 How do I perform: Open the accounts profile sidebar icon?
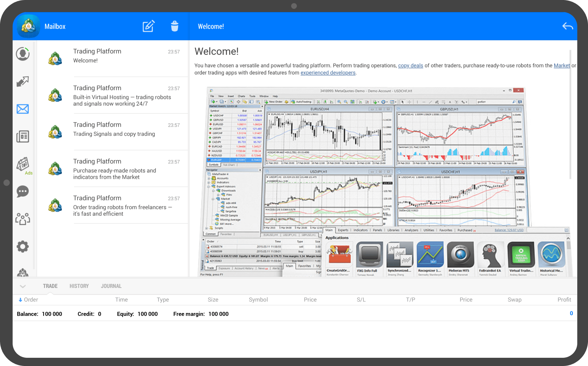(x=23, y=54)
